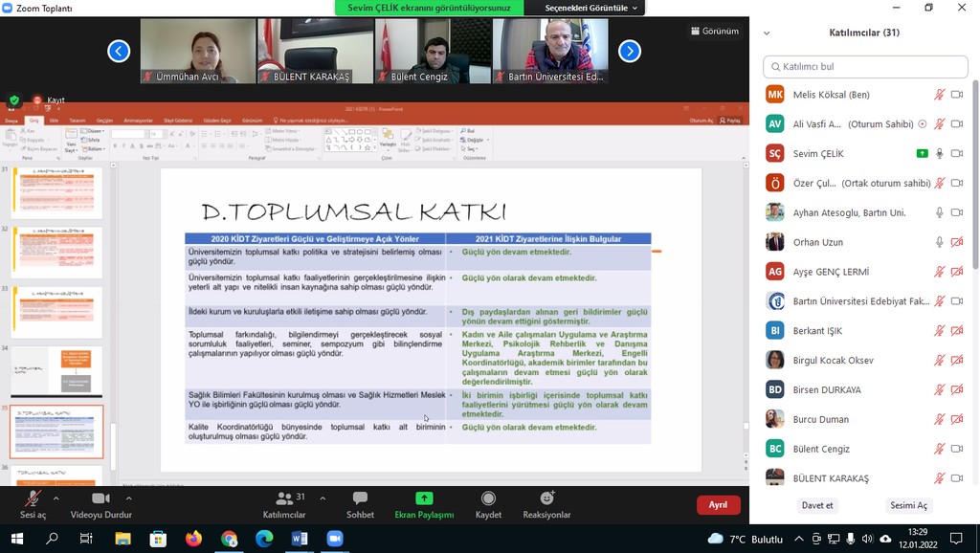980x553 pixels.
Task: Show next video gallery page arrow
Action: 629,51
